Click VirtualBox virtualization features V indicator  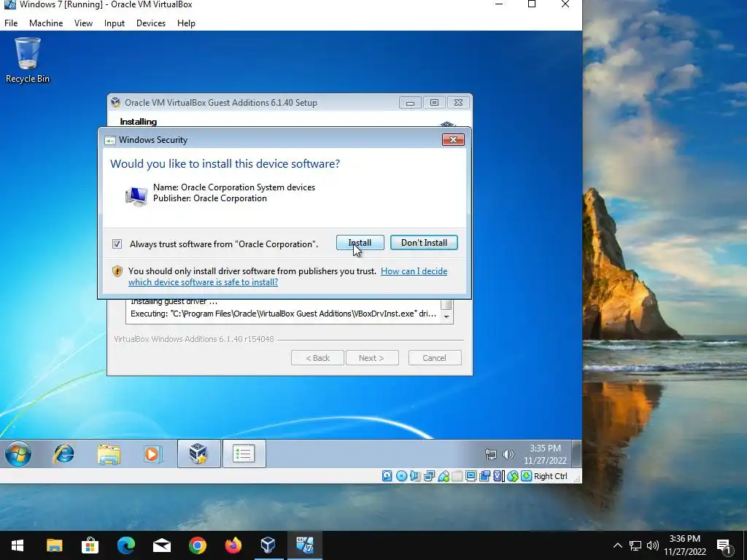pos(498,475)
